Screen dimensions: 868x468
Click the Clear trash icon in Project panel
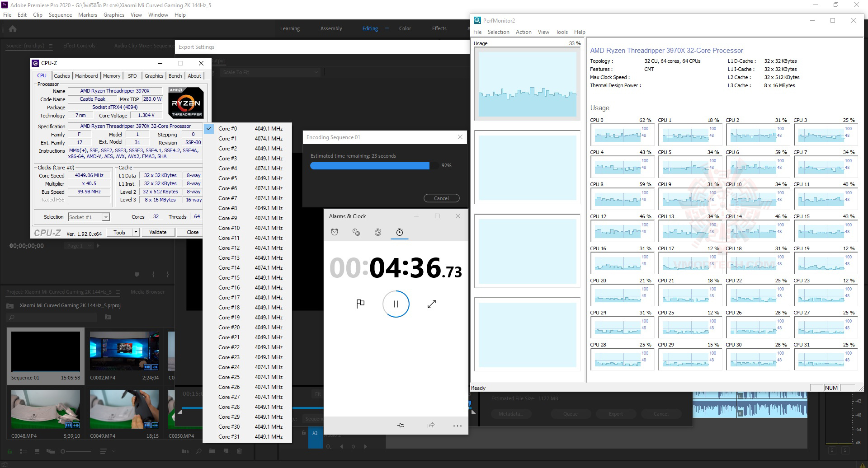[240, 451]
